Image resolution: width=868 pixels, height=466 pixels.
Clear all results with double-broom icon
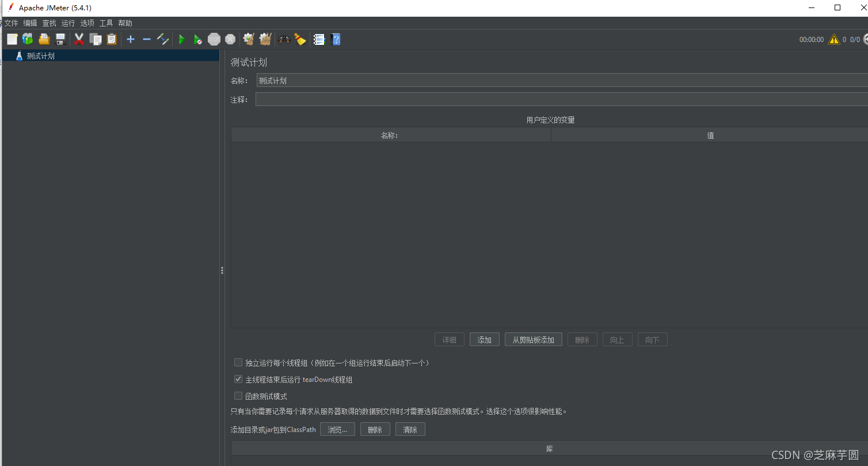click(x=265, y=39)
